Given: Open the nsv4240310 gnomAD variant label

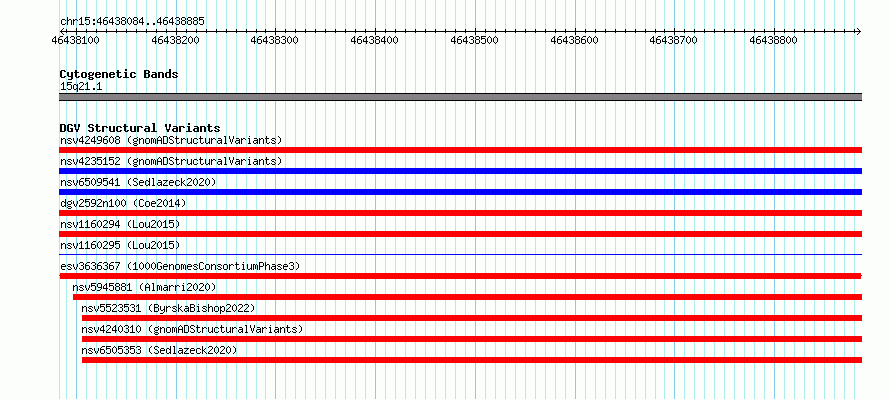Looking at the screenshot, I should 192,329.
